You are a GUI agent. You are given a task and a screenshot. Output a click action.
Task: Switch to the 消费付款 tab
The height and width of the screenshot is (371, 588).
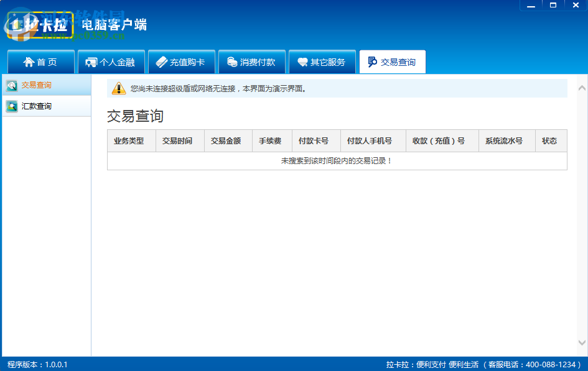coord(251,62)
